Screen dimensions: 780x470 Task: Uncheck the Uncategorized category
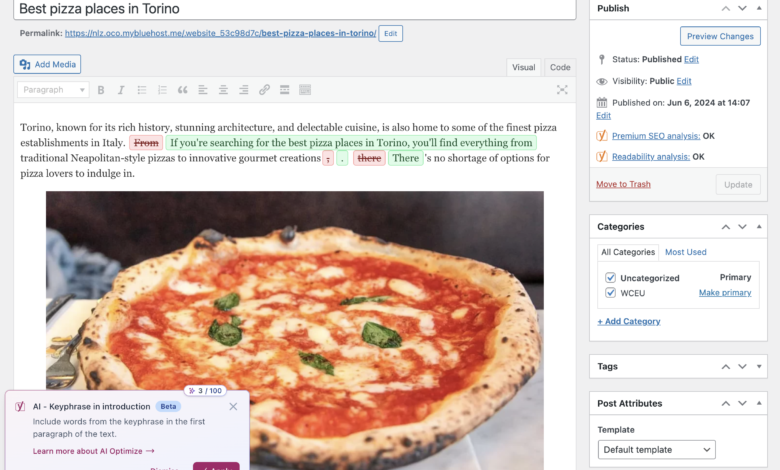[610, 278]
